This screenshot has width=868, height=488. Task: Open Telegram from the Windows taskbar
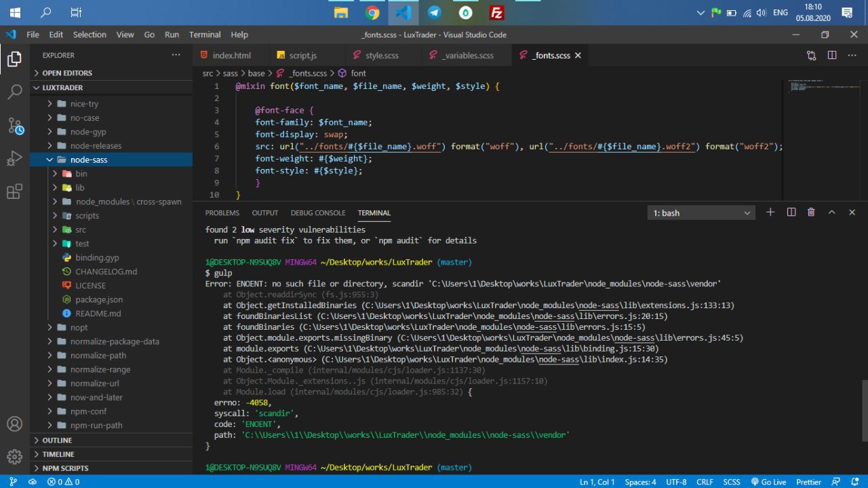click(x=434, y=12)
